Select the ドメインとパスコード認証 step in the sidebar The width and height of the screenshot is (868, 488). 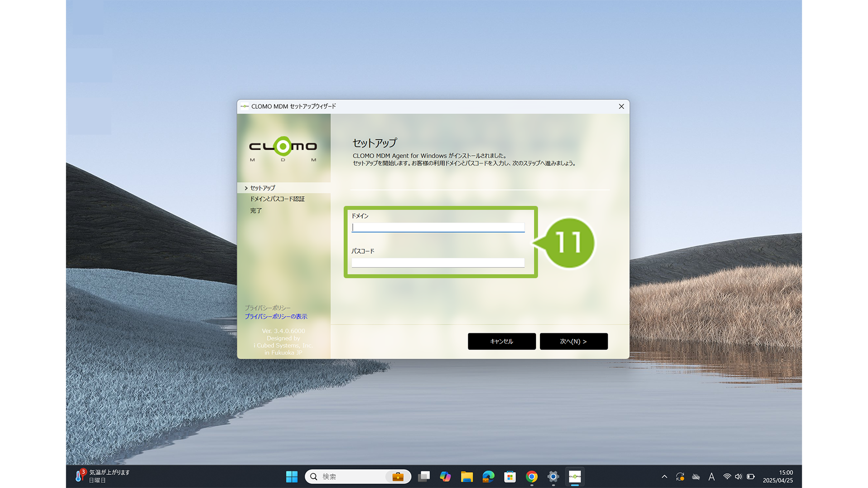[x=277, y=199]
